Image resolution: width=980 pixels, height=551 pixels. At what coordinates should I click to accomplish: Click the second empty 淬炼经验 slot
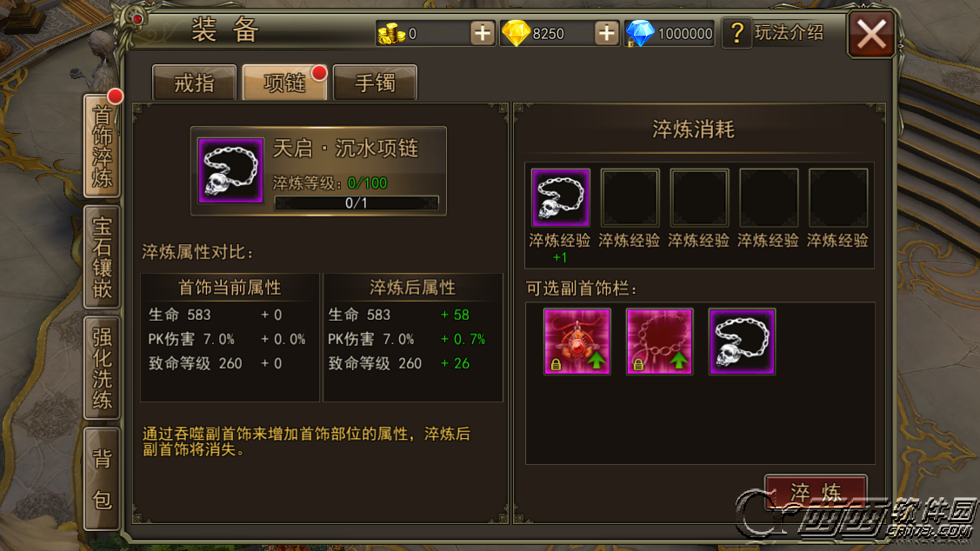(x=630, y=197)
